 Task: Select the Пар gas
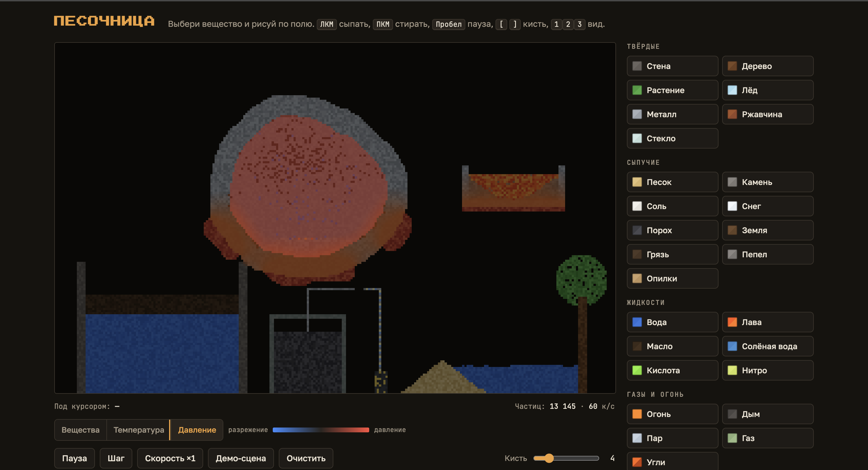pos(672,438)
